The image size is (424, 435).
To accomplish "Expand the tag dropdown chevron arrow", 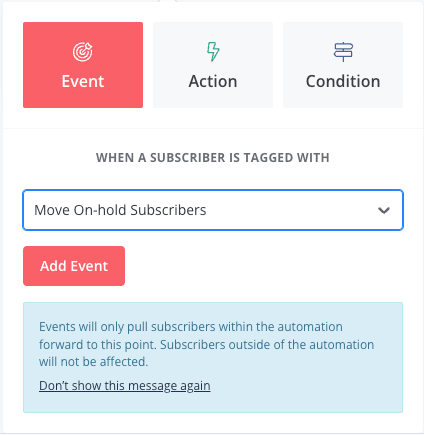I will tap(384, 210).
